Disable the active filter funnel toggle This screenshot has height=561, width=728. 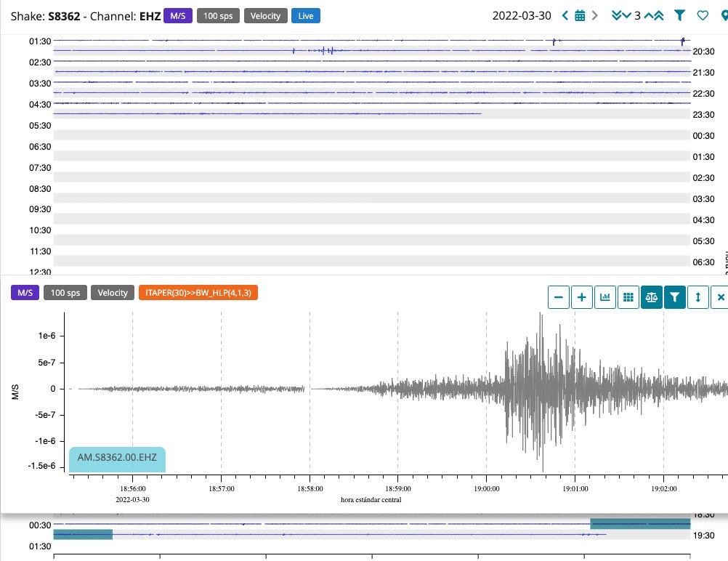point(675,297)
